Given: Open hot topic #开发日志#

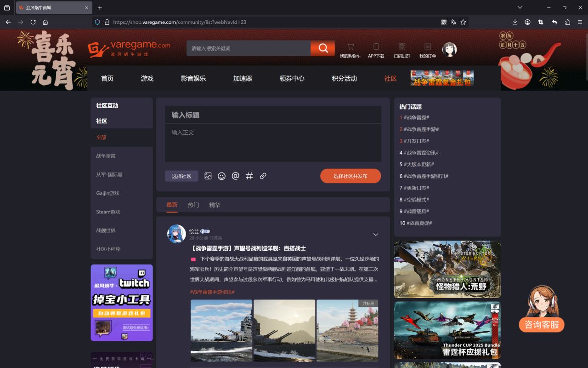Looking at the screenshot, I should point(416,141).
